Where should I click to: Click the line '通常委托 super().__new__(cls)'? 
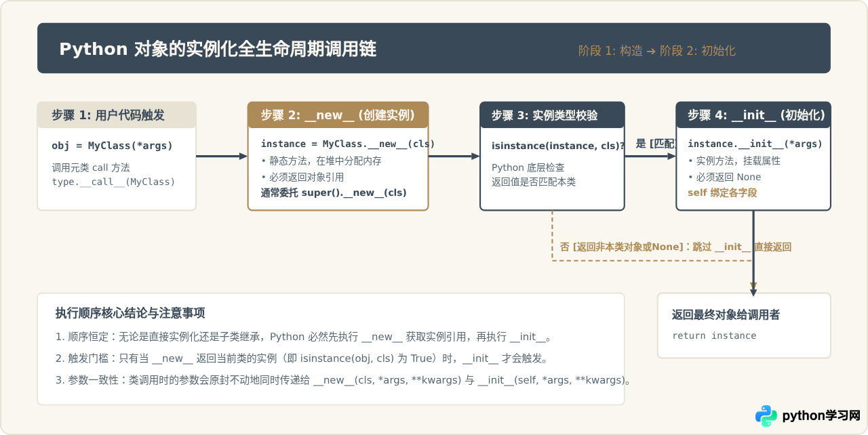(334, 192)
